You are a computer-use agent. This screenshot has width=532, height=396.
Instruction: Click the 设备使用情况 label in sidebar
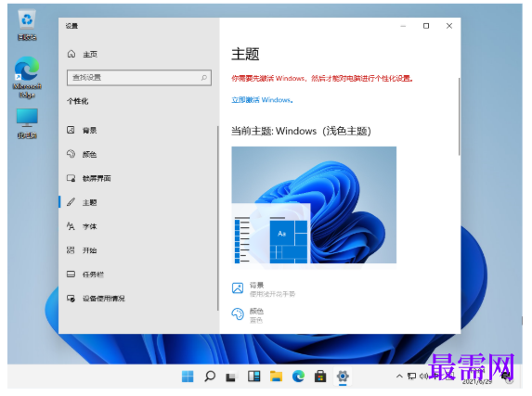click(x=104, y=299)
